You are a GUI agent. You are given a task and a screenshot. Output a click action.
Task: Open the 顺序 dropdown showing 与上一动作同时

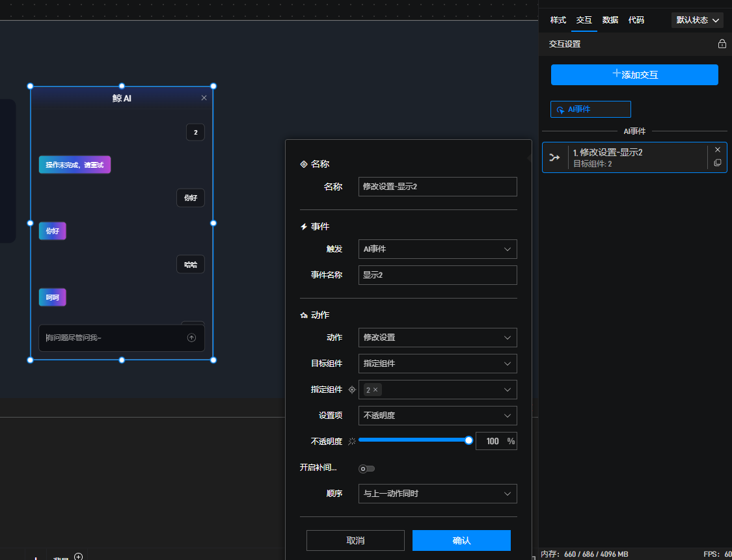437,494
